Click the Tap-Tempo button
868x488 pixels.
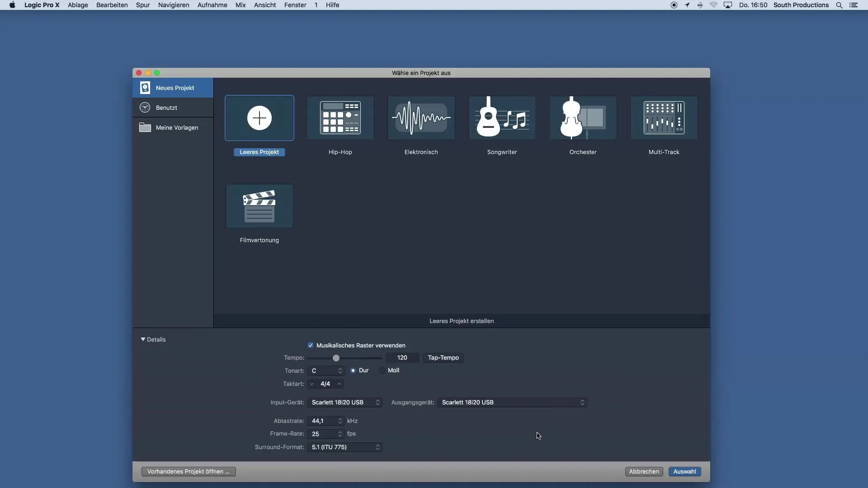click(x=443, y=358)
